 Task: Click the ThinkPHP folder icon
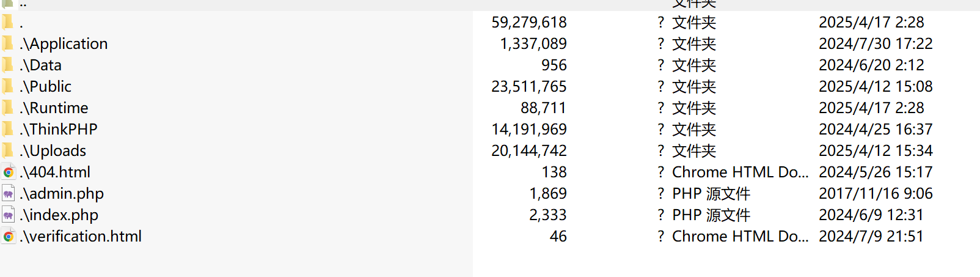[8, 129]
